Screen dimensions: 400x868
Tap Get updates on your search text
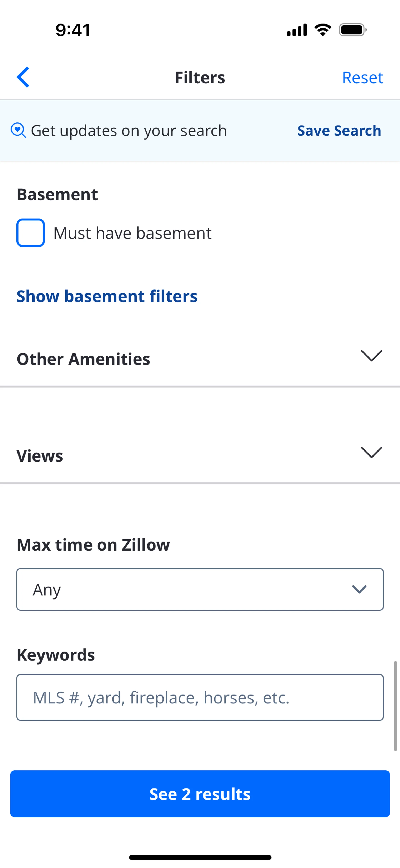129,131
